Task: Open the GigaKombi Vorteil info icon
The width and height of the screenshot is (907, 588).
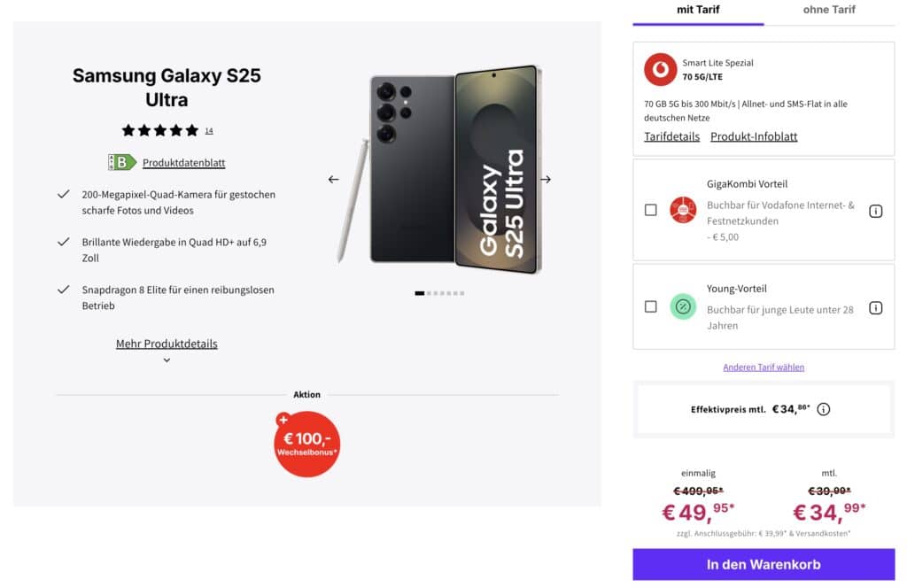Action: [876, 211]
